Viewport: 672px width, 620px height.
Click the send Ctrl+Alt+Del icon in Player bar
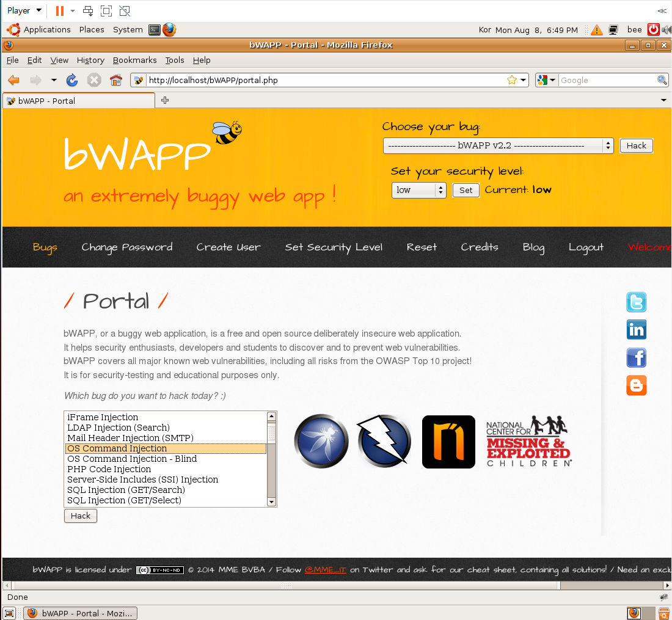coord(88,11)
